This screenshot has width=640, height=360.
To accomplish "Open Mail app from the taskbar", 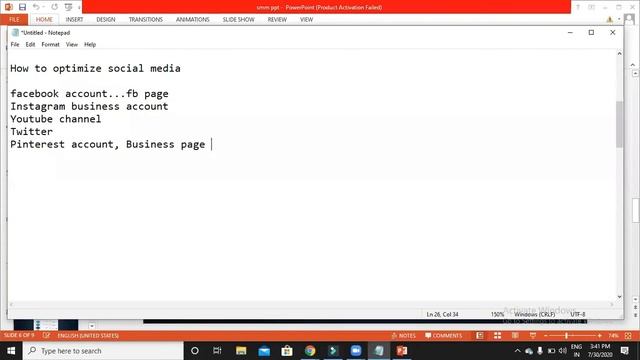I will [264, 351].
